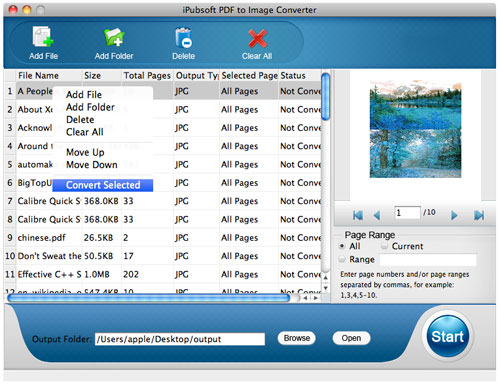The width and height of the screenshot is (500, 386).
Task: Click the Selected Page column header
Action: click(249, 76)
